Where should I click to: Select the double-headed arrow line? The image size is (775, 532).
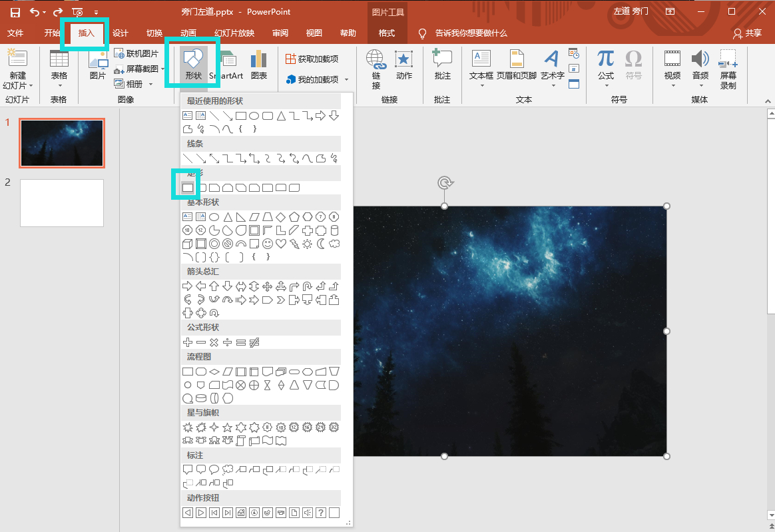click(x=214, y=158)
